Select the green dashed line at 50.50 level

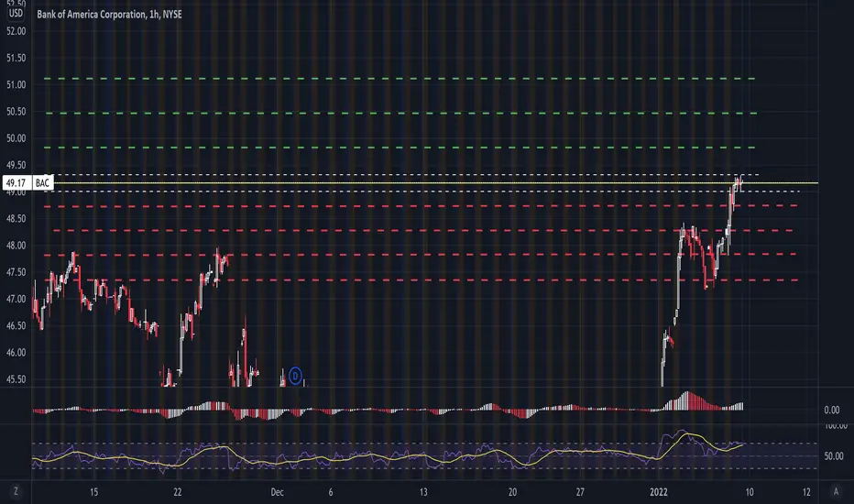tap(401, 113)
